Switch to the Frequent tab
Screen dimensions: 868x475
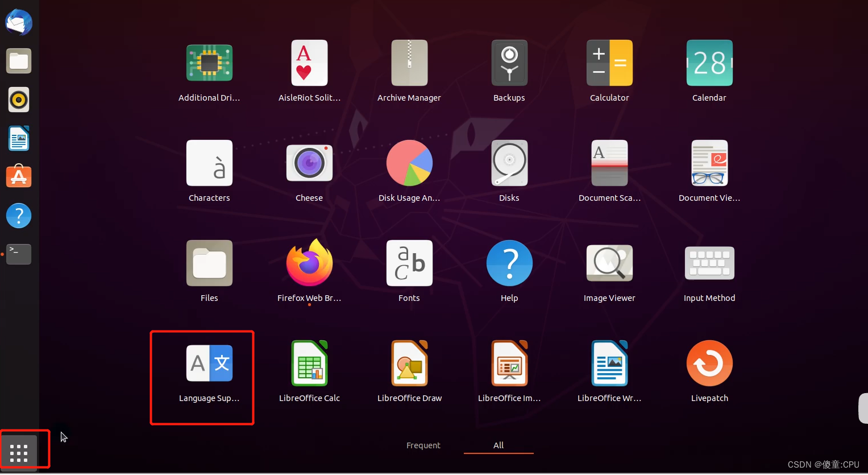[423, 445]
